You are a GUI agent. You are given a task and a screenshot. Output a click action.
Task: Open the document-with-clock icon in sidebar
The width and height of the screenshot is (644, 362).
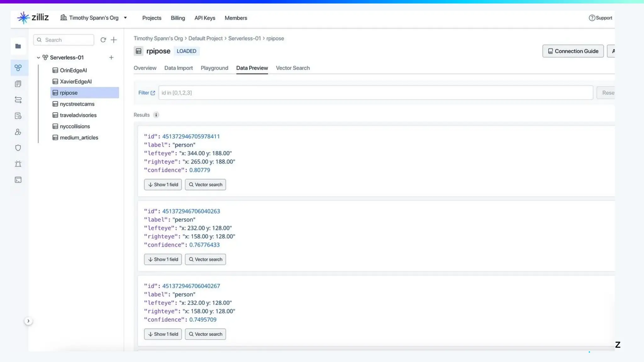pos(18,116)
